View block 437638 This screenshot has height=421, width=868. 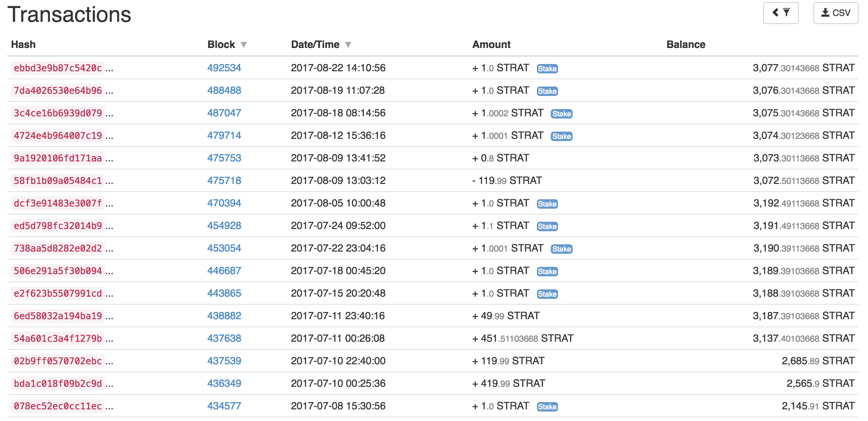tap(224, 338)
